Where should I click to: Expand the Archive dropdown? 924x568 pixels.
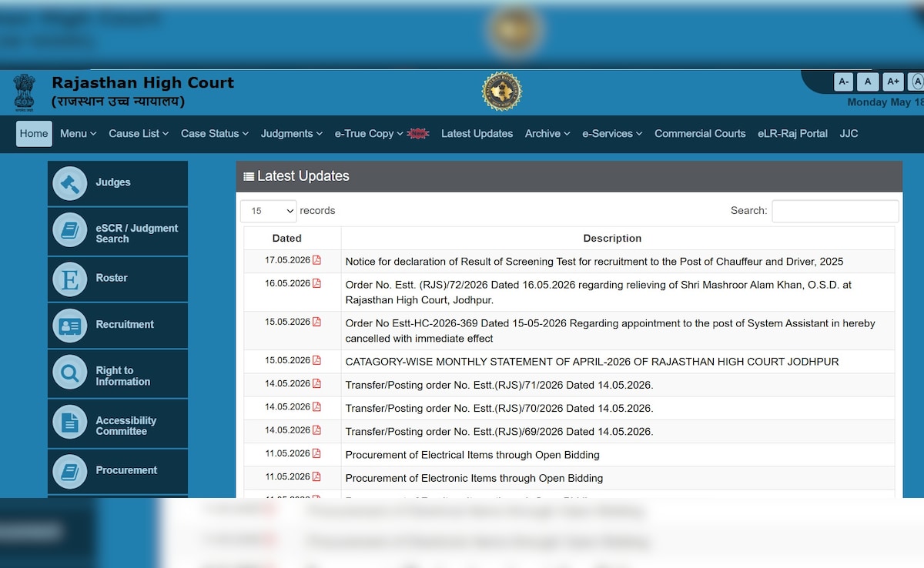[x=547, y=133]
